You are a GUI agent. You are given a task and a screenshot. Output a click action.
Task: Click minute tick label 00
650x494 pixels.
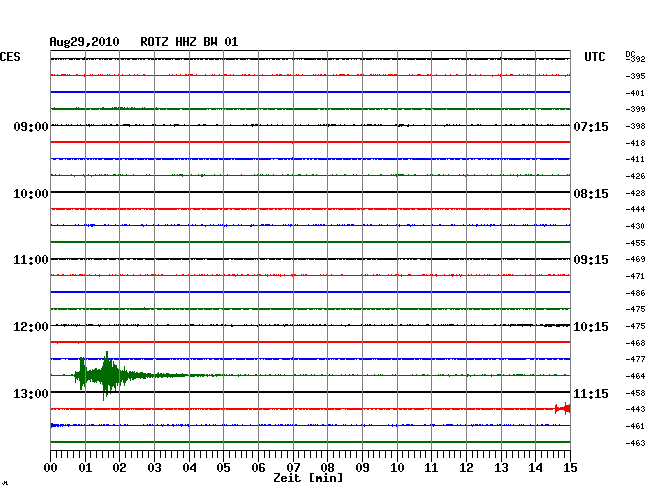(51, 468)
